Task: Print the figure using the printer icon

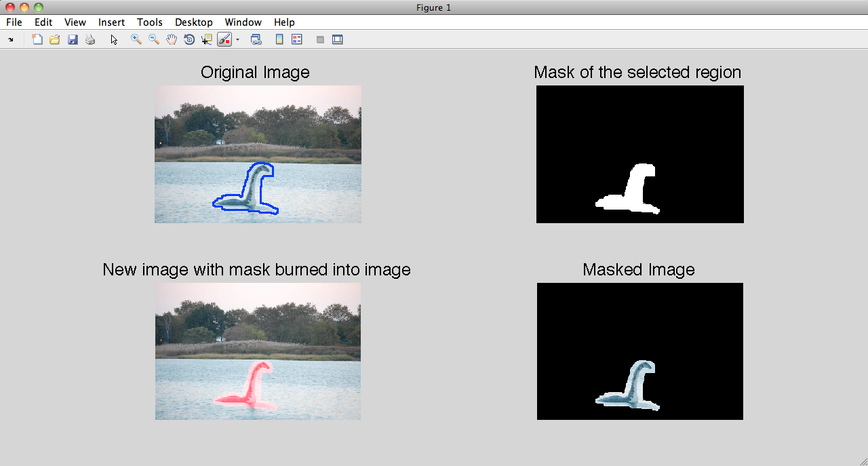Action: [x=90, y=40]
